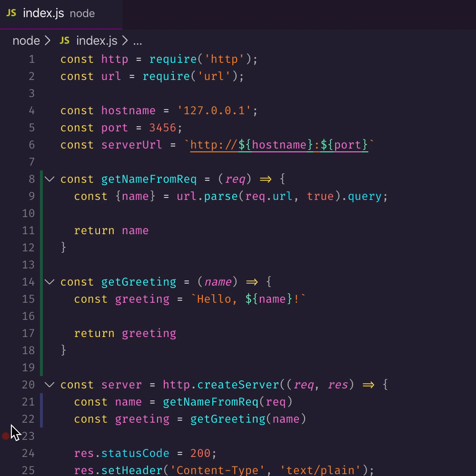This screenshot has height=476, width=476.
Task: Collapse the getGreeting function fold chevron
Action: 50,282
